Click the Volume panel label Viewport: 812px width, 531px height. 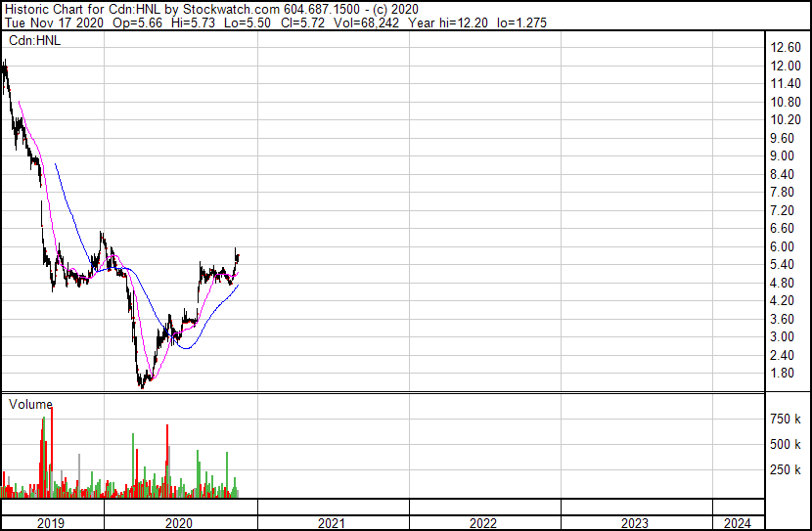30,404
